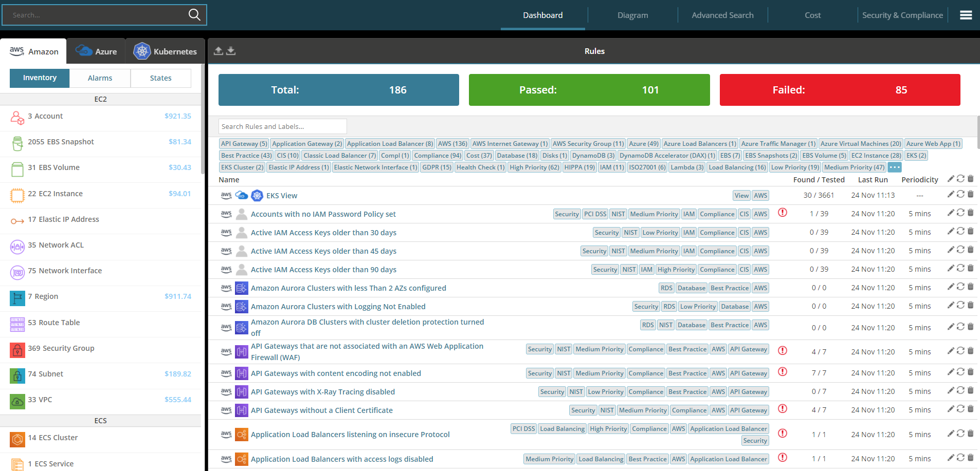Image resolution: width=980 pixels, height=471 pixels.
Task: Filter by the Passed 101 box
Action: (589, 90)
